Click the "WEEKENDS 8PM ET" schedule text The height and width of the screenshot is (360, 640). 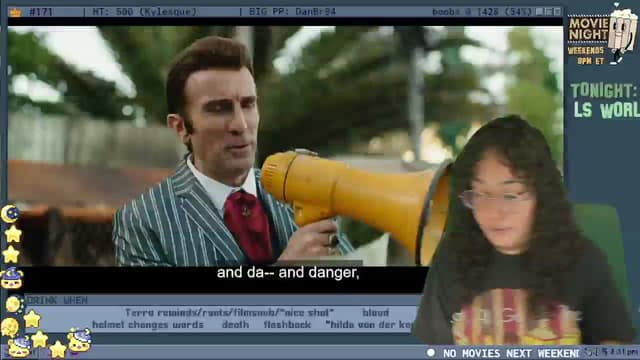586,56
